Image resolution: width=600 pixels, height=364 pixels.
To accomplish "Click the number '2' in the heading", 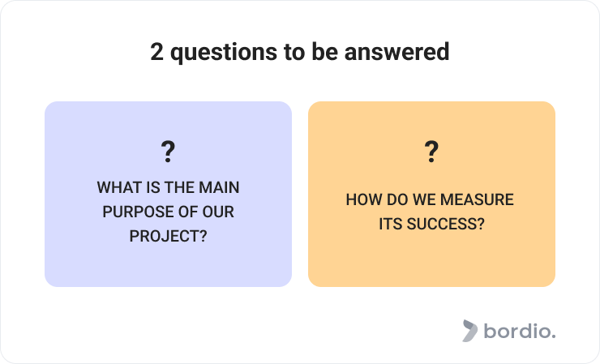I will click(156, 52).
